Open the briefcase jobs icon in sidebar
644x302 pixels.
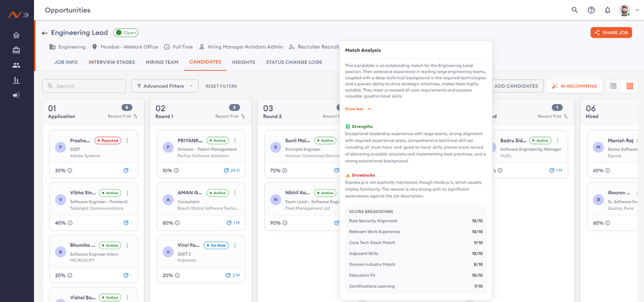(16, 50)
